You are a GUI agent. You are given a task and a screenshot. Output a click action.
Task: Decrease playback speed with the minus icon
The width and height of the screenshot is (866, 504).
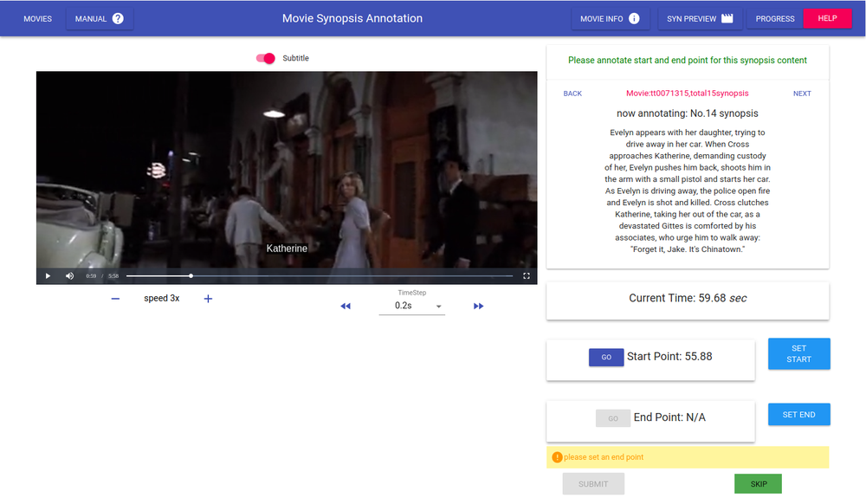(x=115, y=299)
